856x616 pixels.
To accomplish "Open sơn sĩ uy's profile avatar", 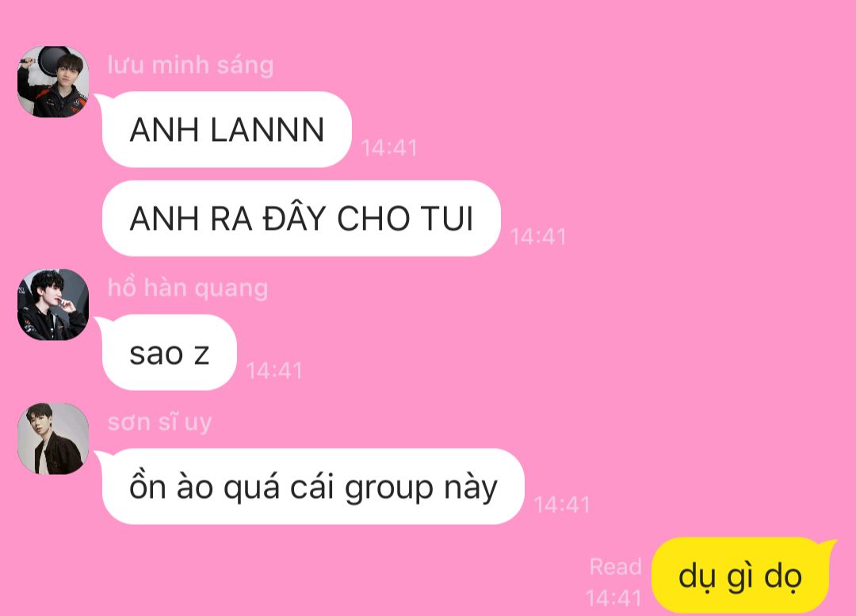I will pyautogui.click(x=53, y=438).
